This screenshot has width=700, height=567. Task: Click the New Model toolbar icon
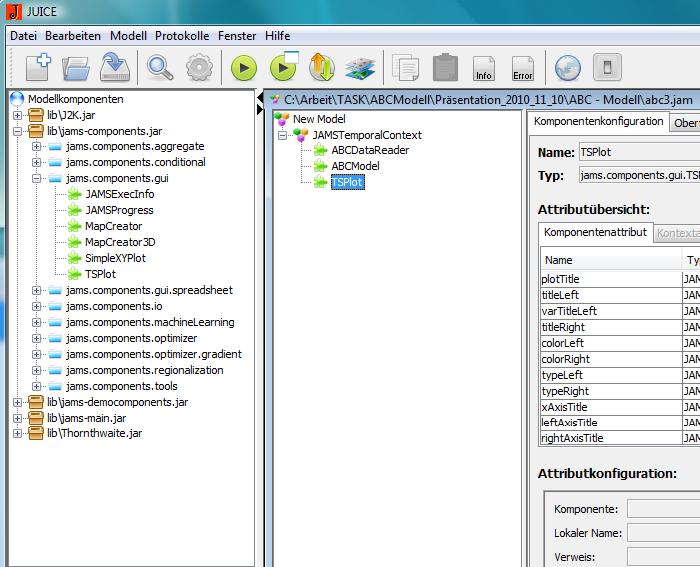pos(38,67)
